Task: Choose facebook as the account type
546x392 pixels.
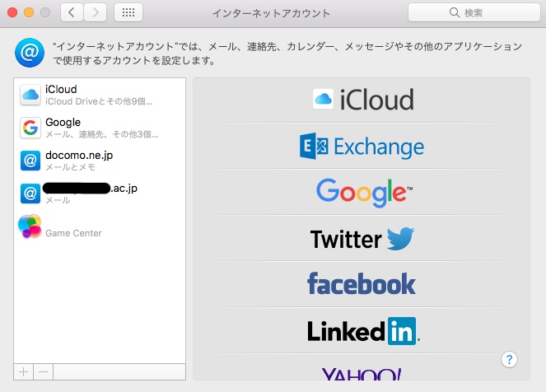Action: click(362, 284)
